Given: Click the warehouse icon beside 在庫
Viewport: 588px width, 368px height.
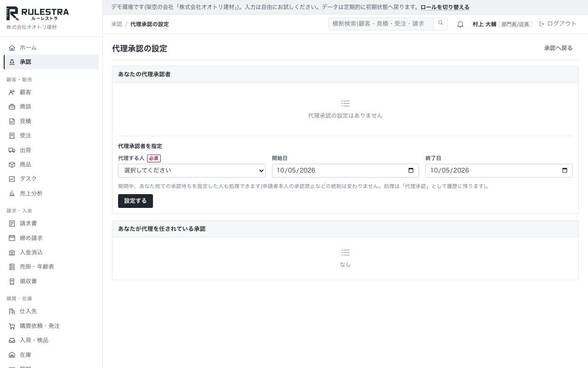Looking at the screenshot, I should (12, 355).
